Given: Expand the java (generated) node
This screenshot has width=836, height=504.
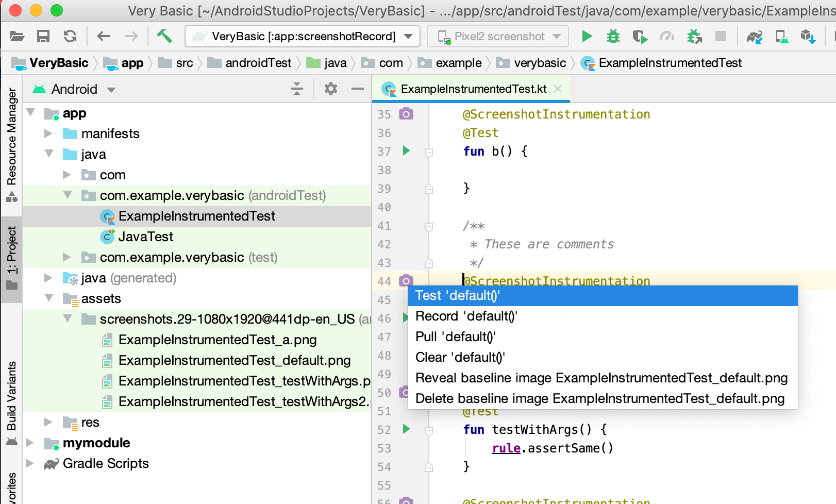Looking at the screenshot, I should (49, 278).
